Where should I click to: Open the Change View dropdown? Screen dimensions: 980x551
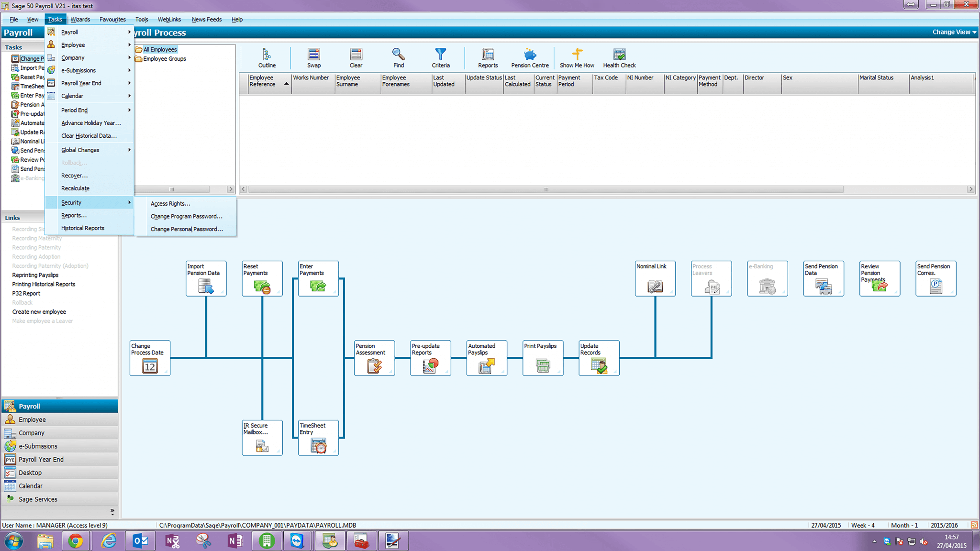point(954,32)
